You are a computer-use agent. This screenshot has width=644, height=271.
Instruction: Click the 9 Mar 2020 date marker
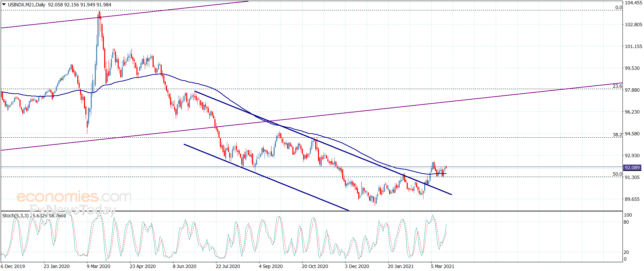point(98,266)
